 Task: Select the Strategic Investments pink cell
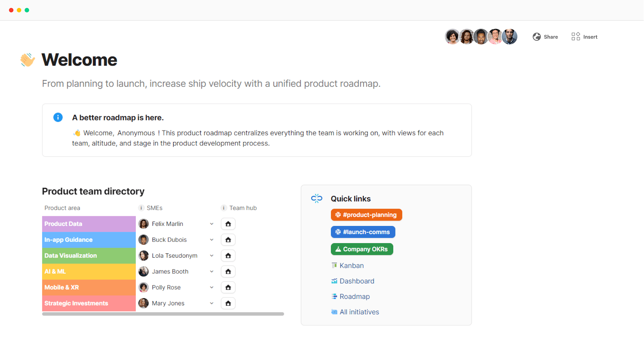point(89,303)
